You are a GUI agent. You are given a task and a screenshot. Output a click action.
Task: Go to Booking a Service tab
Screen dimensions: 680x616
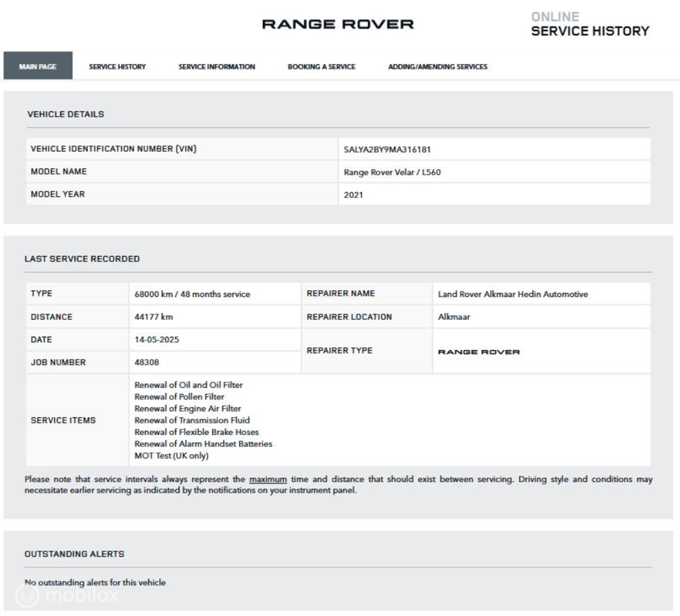coord(322,67)
